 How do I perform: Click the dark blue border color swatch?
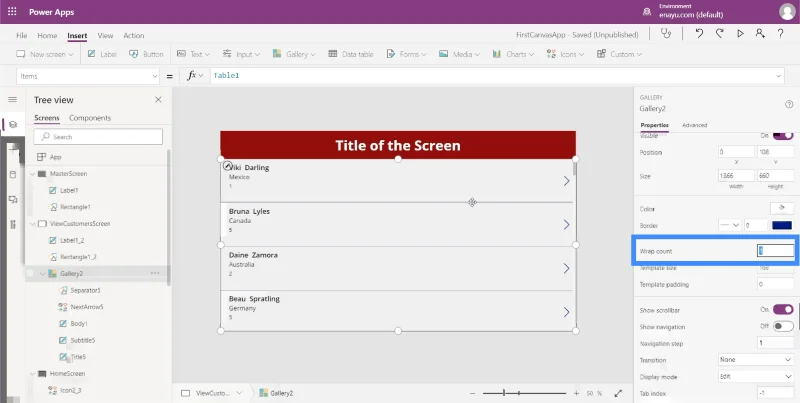[x=782, y=225]
